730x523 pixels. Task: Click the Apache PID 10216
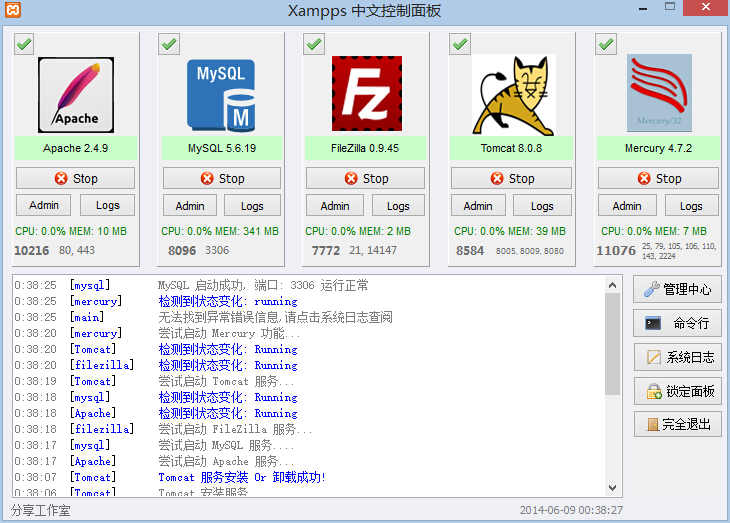click(x=32, y=251)
